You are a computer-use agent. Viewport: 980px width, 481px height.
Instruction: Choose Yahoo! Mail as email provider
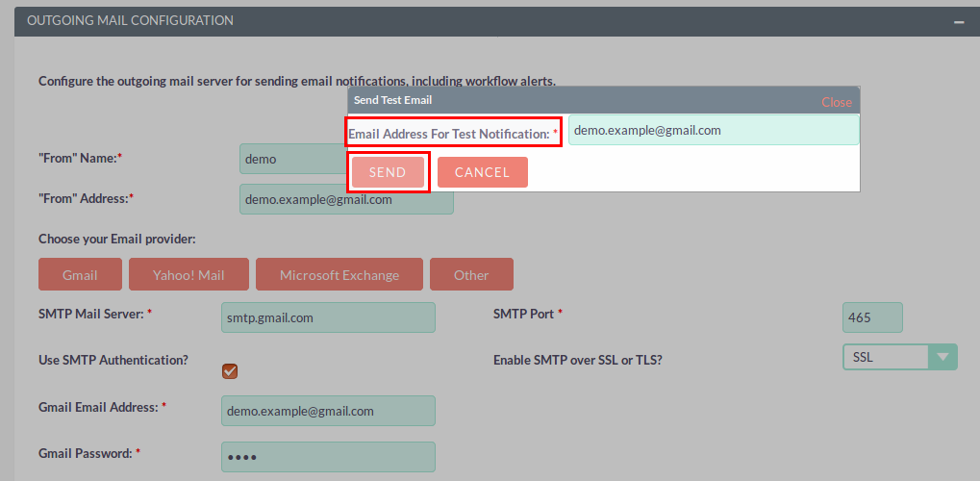tap(188, 274)
